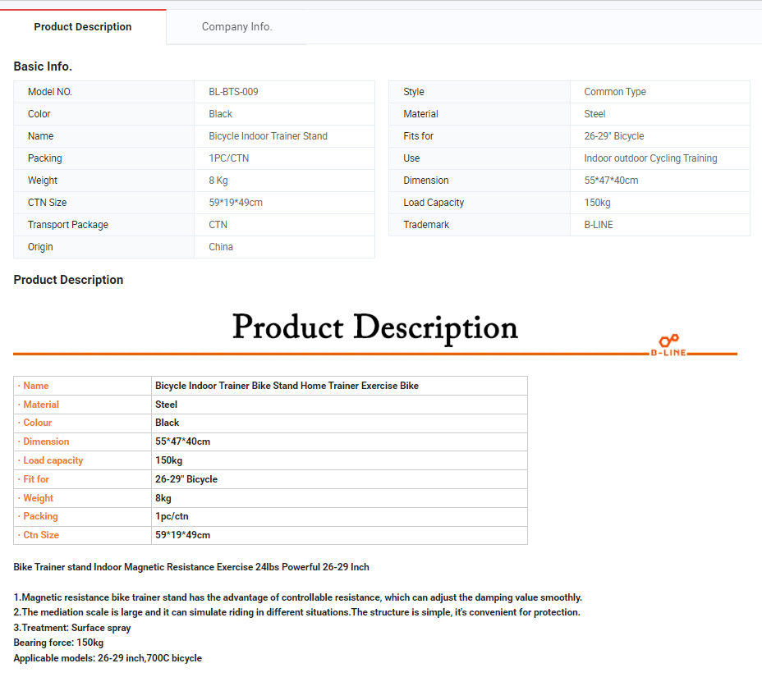The width and height of the screenshot is (762, 700).
Task: Select the 59*19*49cm CTN Size value in Basic Info
Action: (x=236, y=203)
